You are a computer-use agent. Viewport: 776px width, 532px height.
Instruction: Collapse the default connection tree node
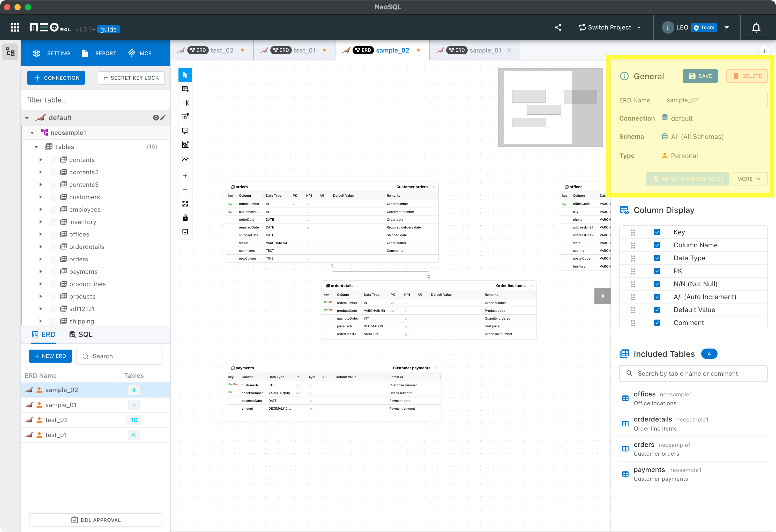[27, 118]
